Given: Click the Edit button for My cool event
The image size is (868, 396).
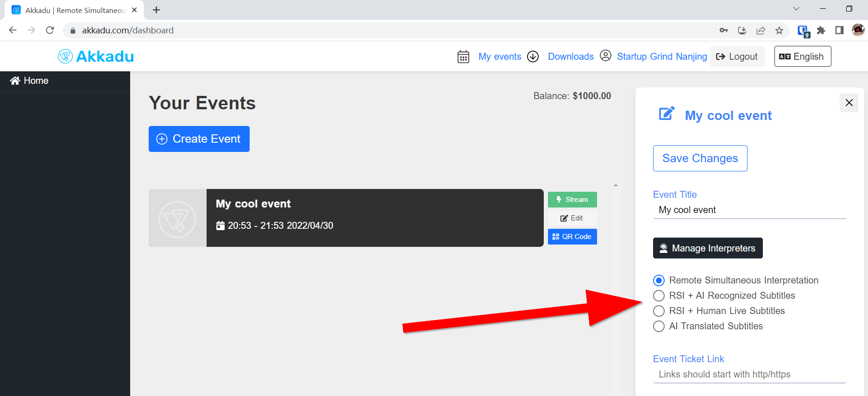Looking at the screenshot, I should (572, 218).
